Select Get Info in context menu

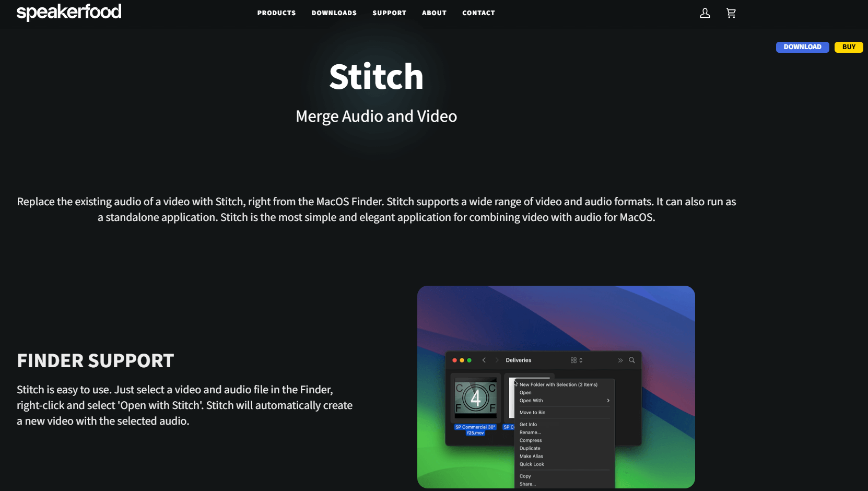tap(528, 424)
